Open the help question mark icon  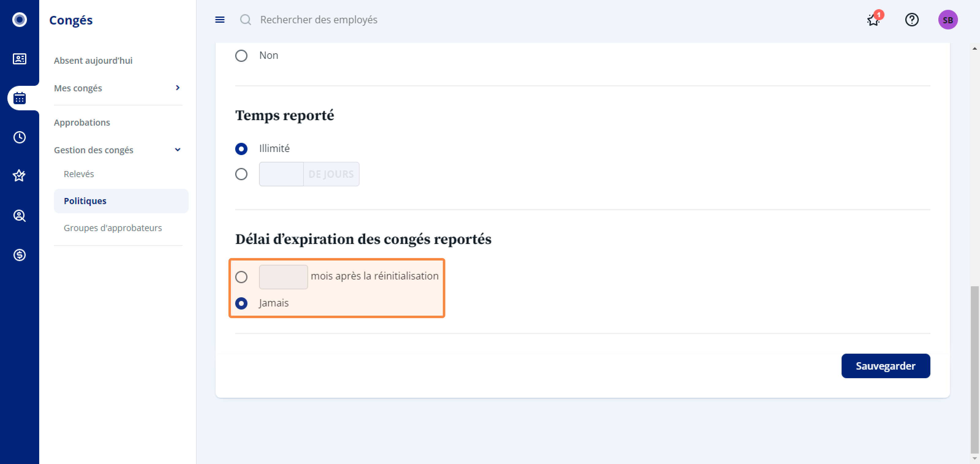pos(911,19)
